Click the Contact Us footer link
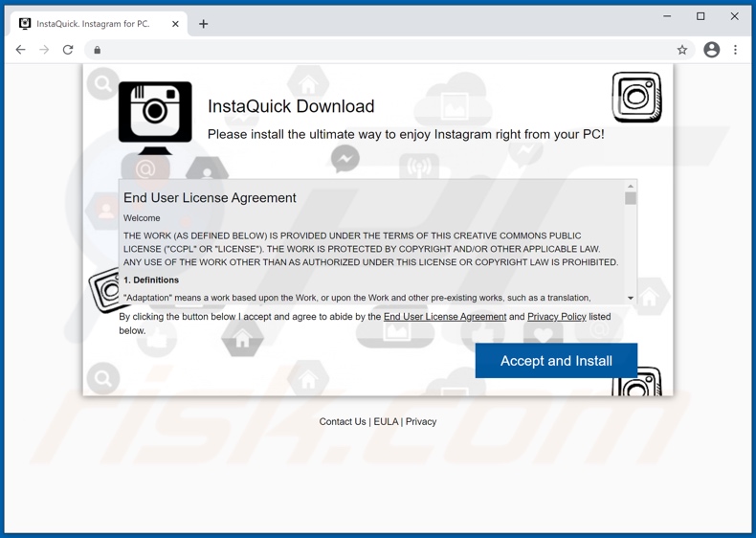Screen dimensions: 756x538 [343, 422]
